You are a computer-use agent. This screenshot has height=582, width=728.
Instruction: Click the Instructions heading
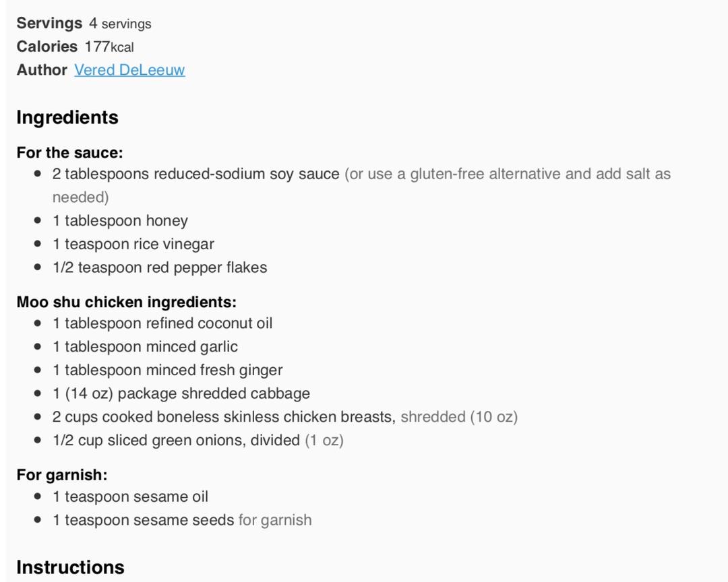tap(70, 567)
